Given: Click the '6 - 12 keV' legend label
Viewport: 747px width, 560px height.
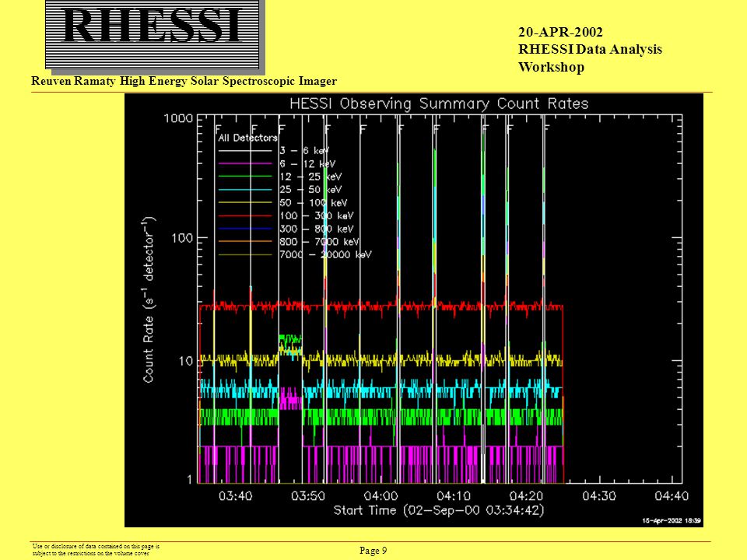Looking at the screenshot, I should (x=307, y=164).
